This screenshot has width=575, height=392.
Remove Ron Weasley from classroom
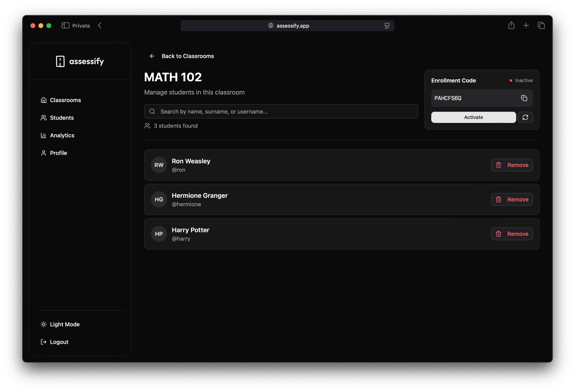(512, 165)
